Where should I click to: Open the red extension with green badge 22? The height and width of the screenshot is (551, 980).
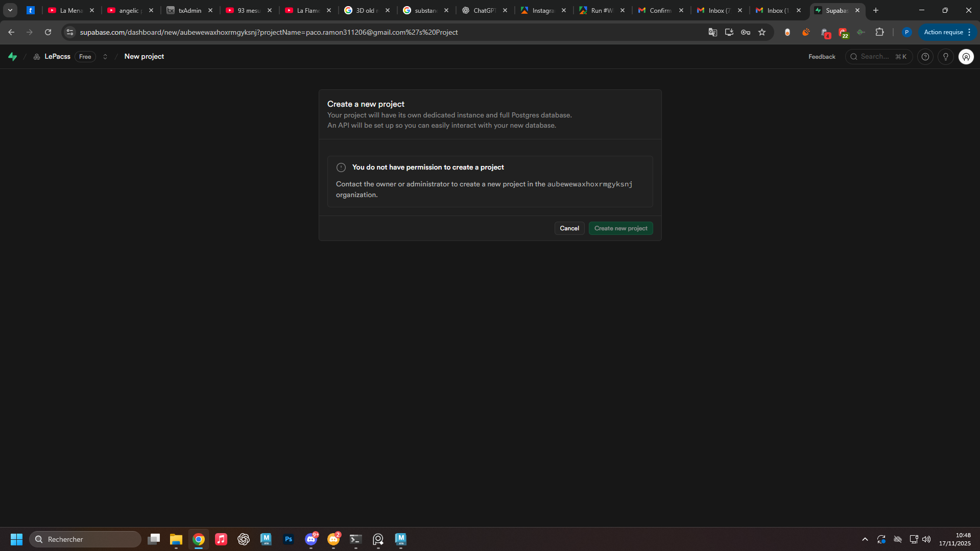point(843,33)
